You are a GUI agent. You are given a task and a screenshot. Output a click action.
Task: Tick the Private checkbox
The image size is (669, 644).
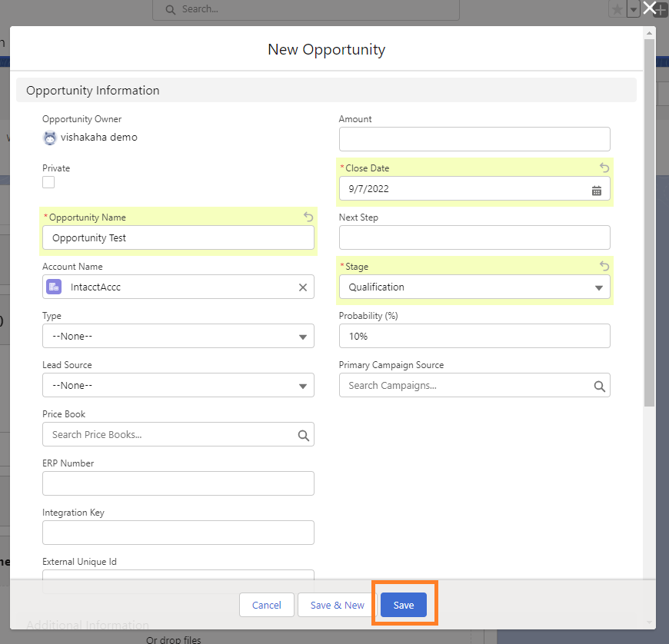point(48,182)
